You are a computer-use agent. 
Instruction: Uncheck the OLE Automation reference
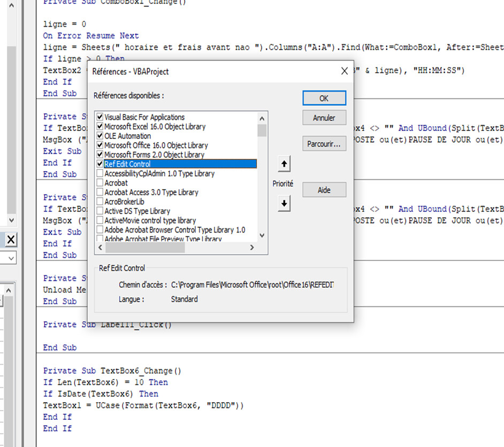click(100, 136)
